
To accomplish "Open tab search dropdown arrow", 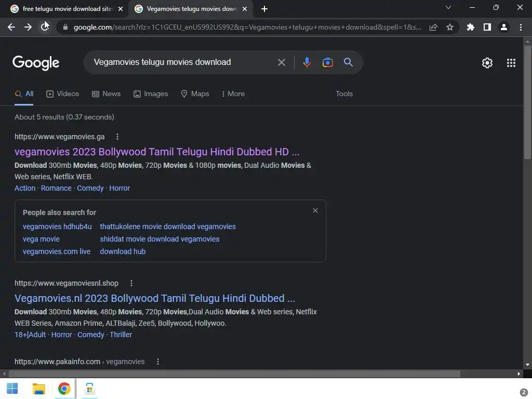I will click(x=448, y=7).
